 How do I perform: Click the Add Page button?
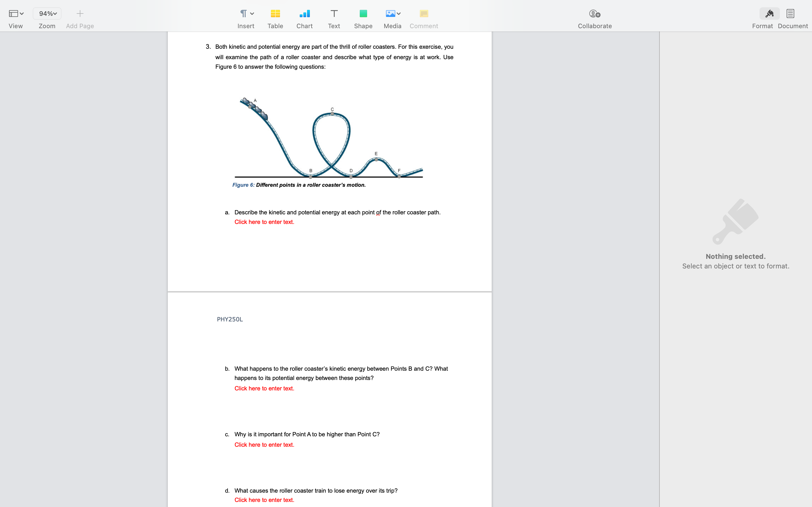point(80,14)
